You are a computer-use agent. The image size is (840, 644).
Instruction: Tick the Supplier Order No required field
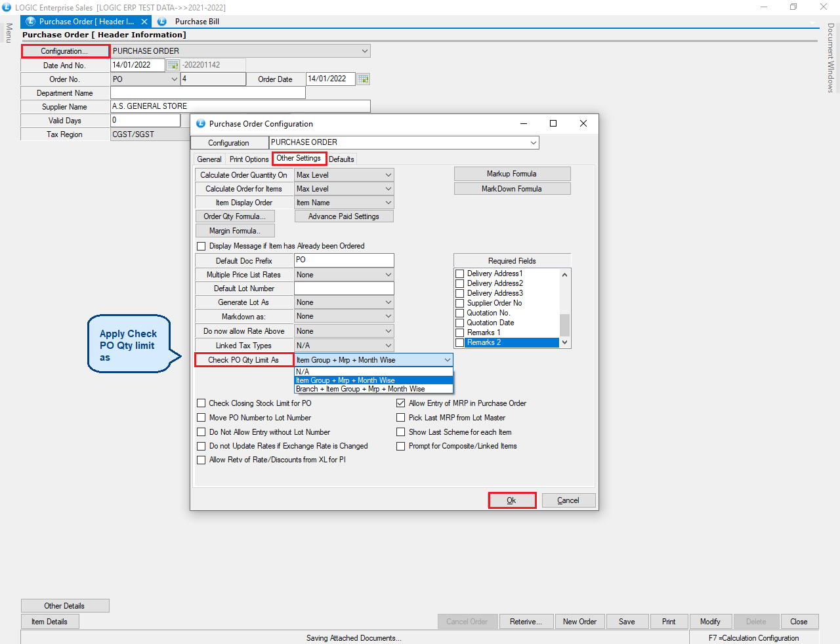tap(460, 303)
